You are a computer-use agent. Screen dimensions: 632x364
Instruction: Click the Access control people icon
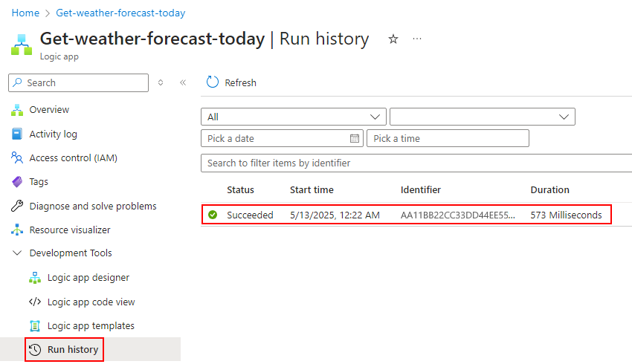(17, 157)
